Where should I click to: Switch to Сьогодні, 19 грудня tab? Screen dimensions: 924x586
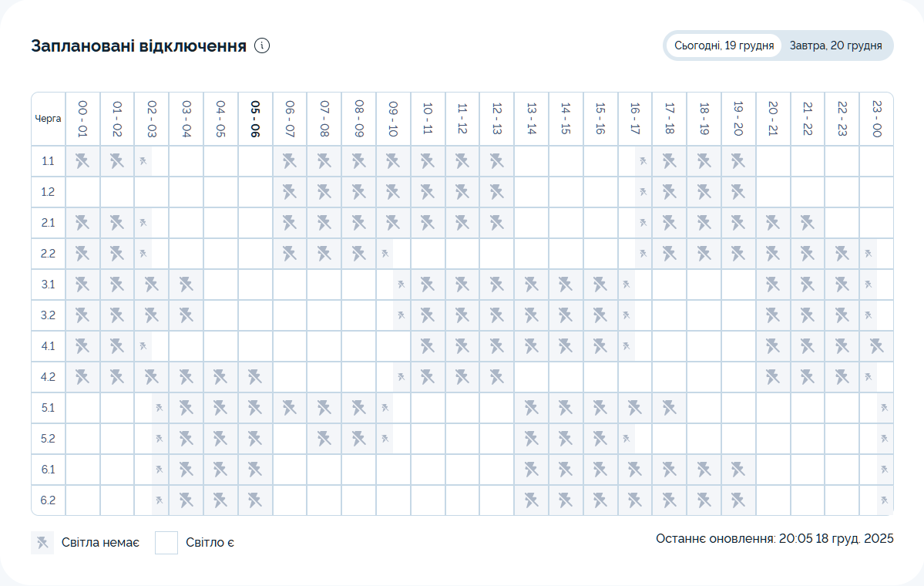pos(724,45)
